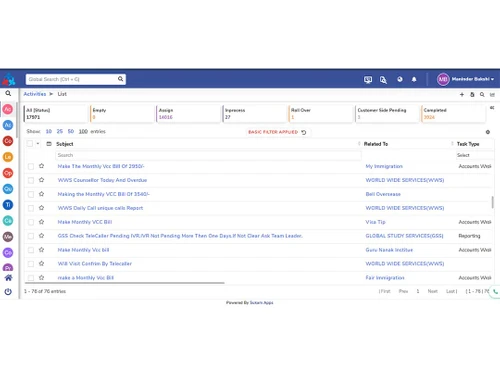Filter by Inprocess status tile
Screen dimensions: 500x375
click(x=254, y=114)
